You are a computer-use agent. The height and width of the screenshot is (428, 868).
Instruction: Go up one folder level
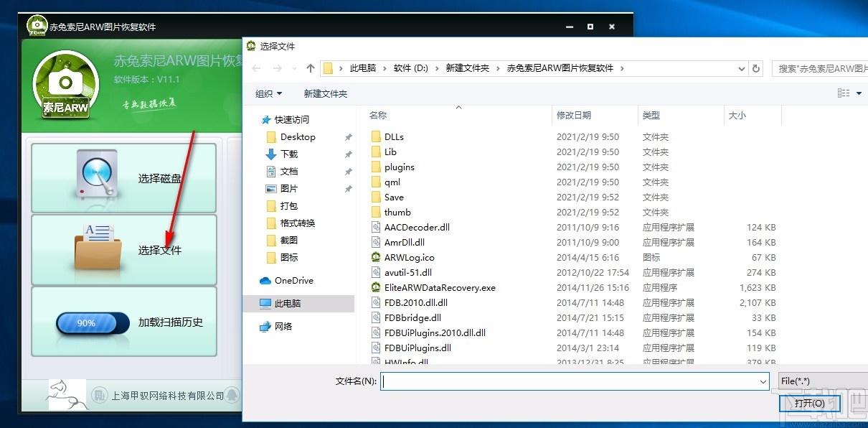point(310,68)
